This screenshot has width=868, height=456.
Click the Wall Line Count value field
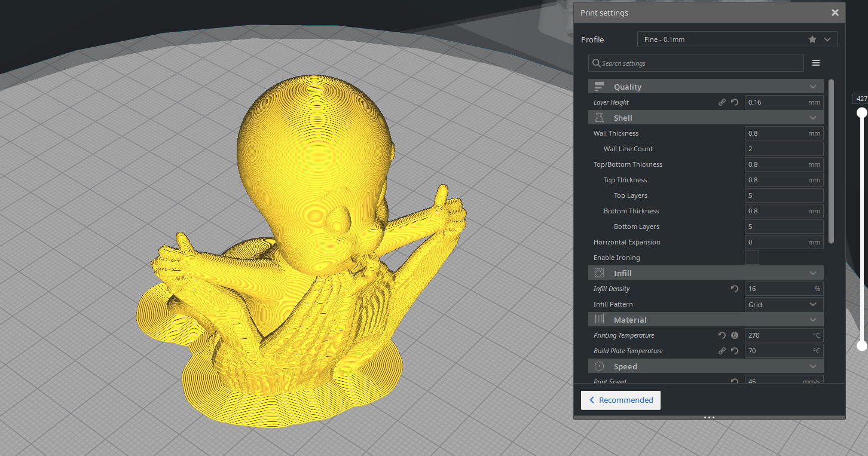click(784, 149)
